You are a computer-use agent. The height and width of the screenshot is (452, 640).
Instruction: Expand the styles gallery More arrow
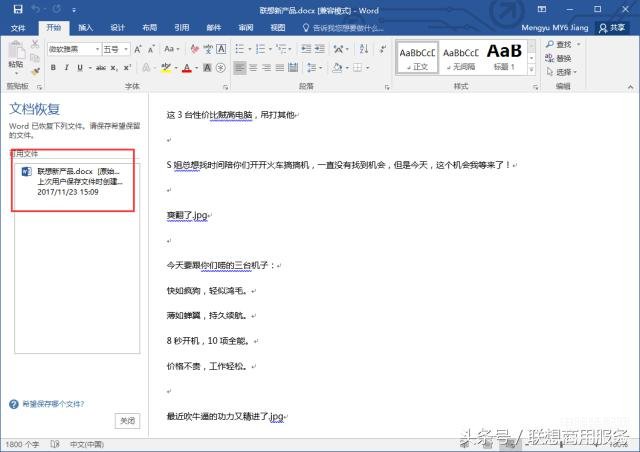pyautogui.click(x=531, y=70)
